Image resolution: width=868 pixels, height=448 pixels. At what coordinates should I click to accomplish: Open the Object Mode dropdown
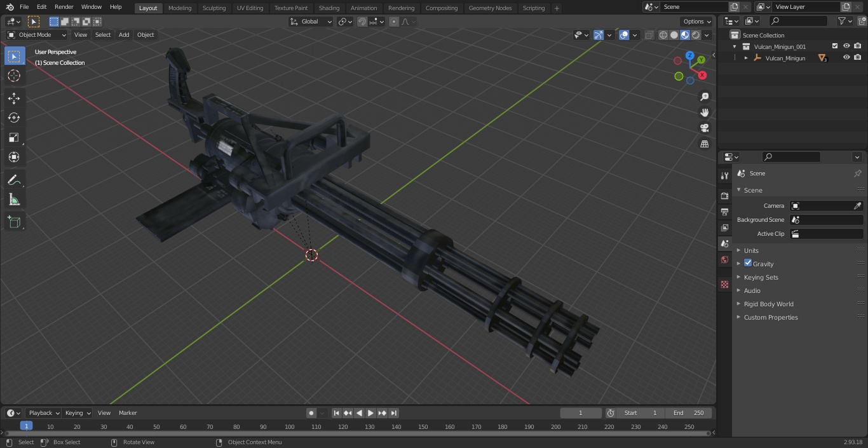pyautogui.click(x=37, y=35)
